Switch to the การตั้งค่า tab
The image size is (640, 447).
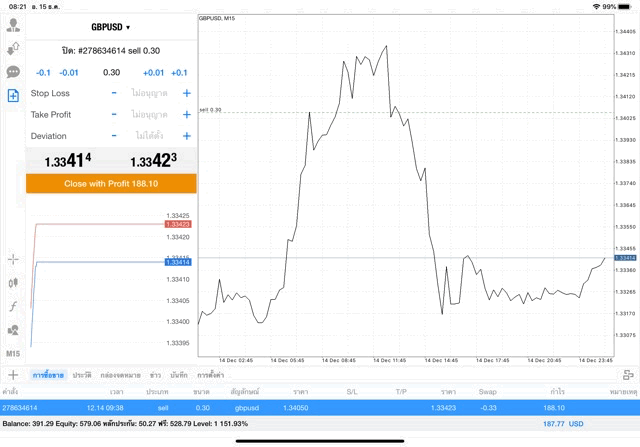211,375
